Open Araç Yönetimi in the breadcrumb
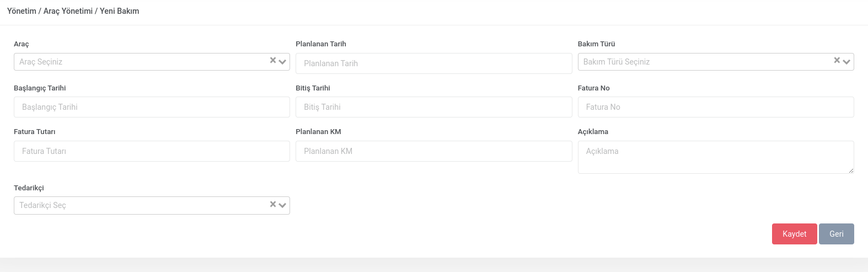This screenshot has width=868, height=272. click(68, 11)
